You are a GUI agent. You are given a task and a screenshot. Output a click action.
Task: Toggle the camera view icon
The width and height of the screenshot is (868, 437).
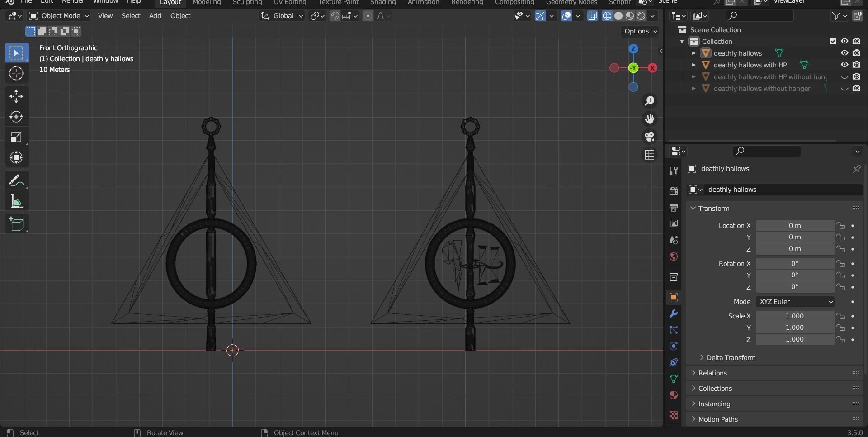click(650, 137)
